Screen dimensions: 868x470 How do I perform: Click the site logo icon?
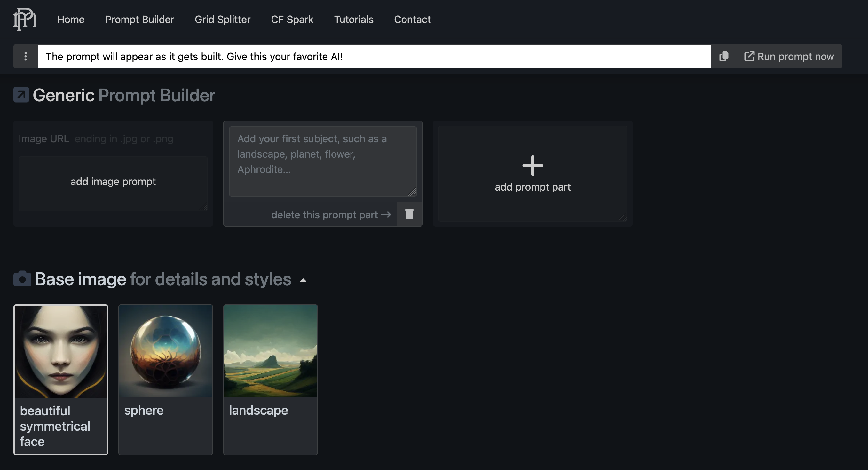click(25, 19)
